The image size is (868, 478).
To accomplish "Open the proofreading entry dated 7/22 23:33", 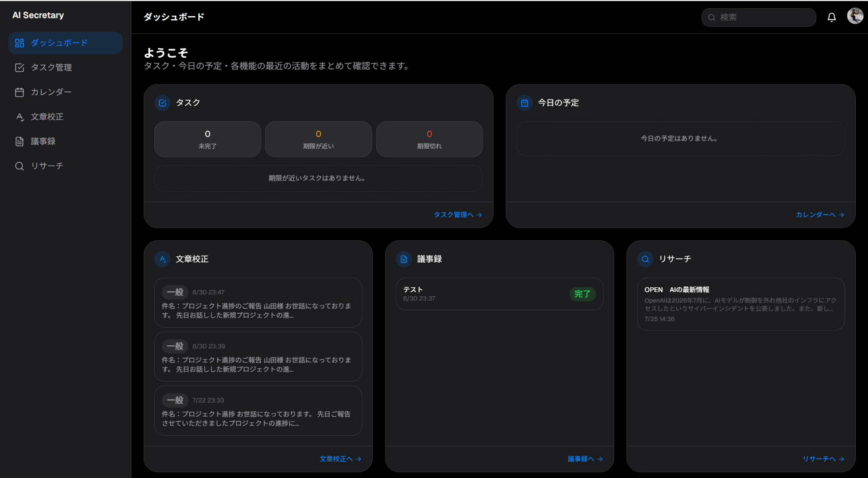I will point(258,411).
